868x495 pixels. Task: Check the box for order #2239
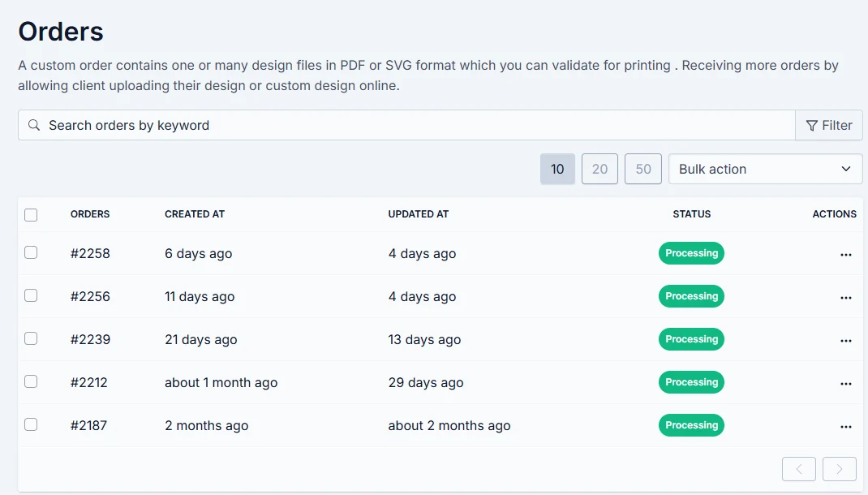point(31,338)
